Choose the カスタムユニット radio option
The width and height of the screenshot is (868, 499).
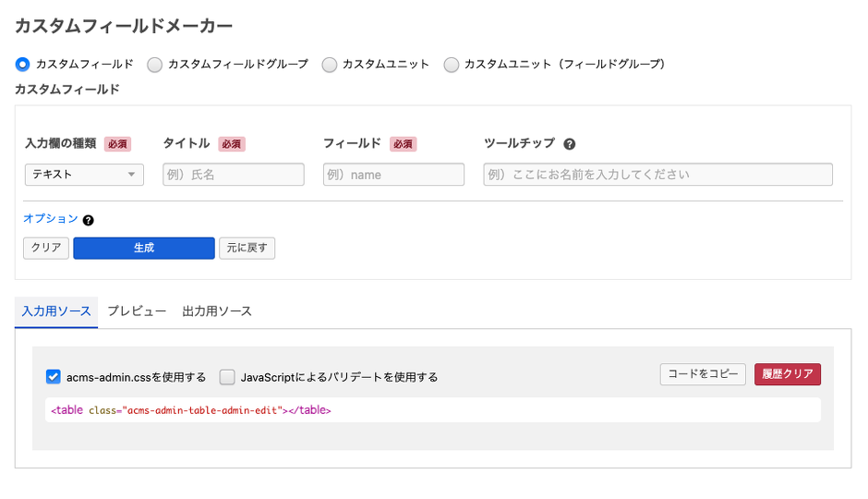coord(329,65)
